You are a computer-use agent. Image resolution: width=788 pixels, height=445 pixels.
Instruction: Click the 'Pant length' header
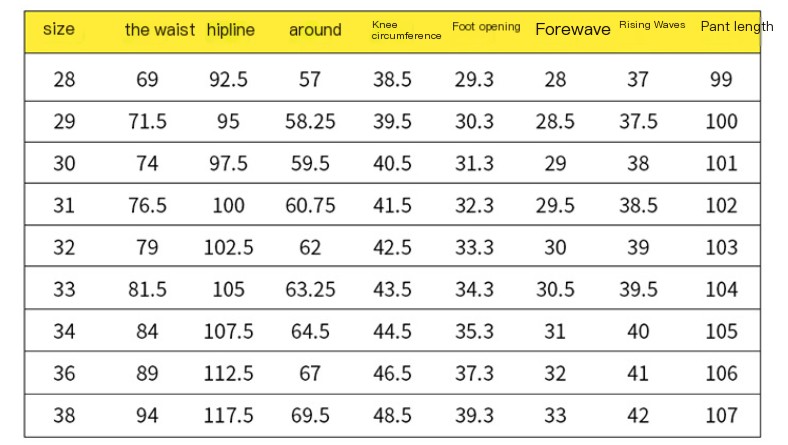tap(737, 27)
